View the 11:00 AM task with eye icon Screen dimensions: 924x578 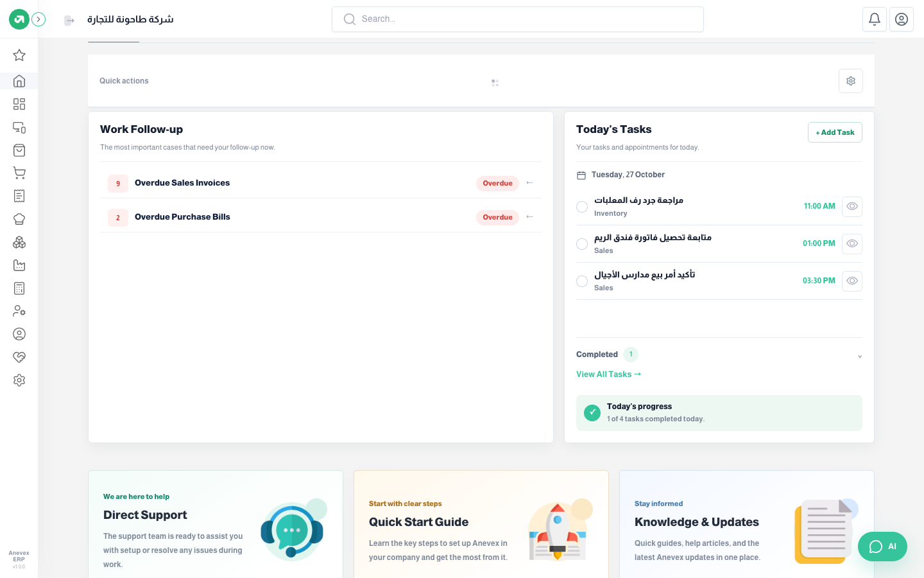tap(852, 207)
